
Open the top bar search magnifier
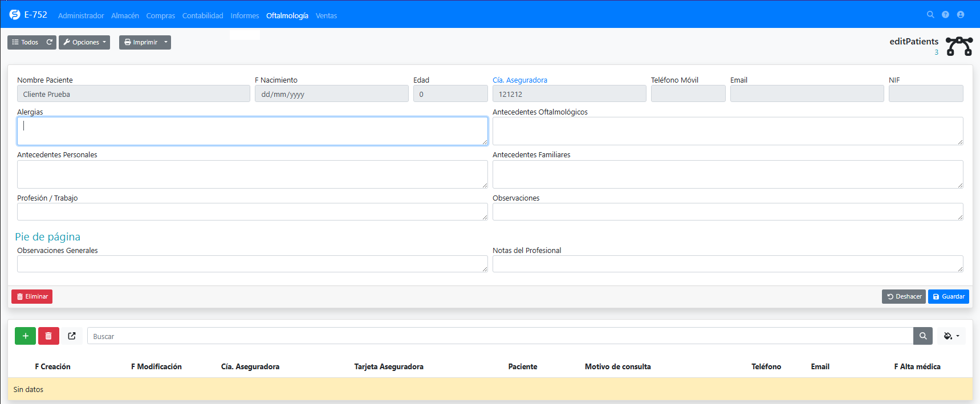930,15
